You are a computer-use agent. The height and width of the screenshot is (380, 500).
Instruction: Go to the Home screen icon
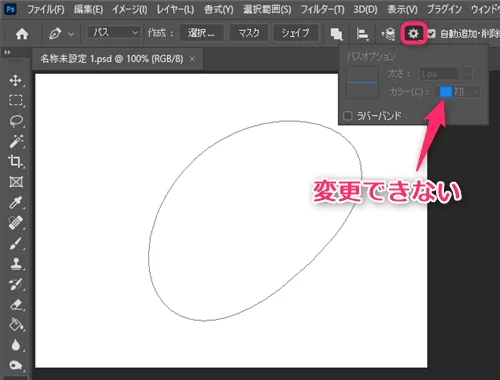click(22, 33)
